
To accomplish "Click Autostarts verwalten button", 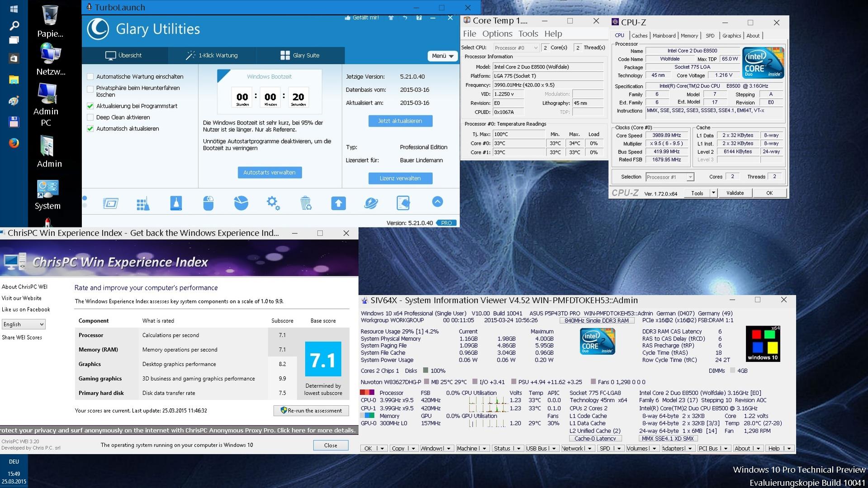I will 269,173.
